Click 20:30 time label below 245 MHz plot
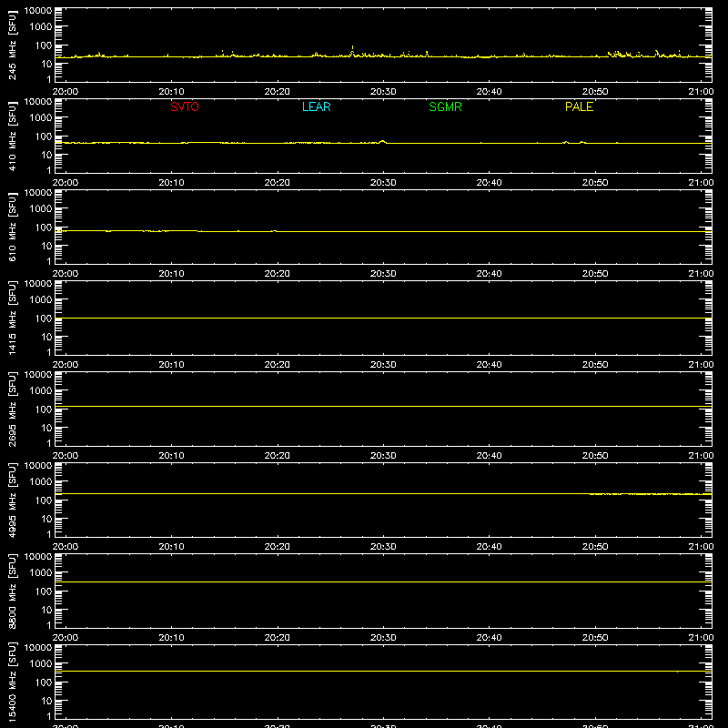This screenshot has height=728, width=728. pyautogui.click(x=383, y=92)
